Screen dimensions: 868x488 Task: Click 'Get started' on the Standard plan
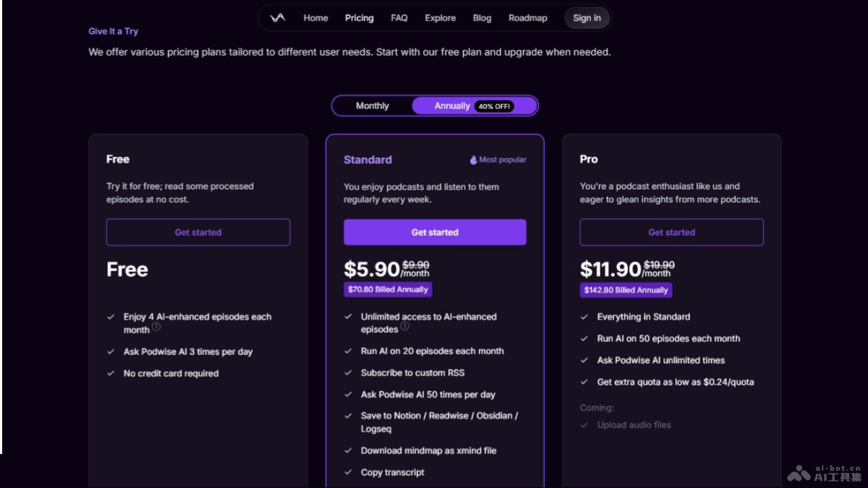(435, 232)
